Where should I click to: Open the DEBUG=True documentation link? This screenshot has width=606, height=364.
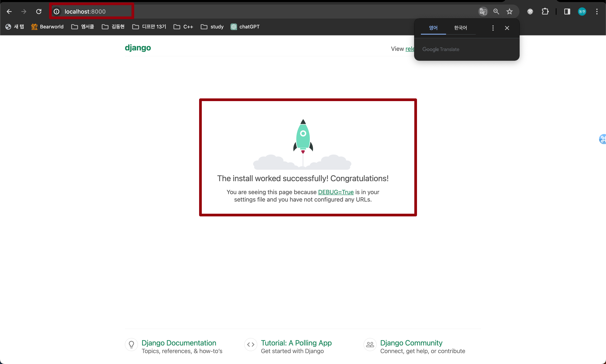pos(336,192)
